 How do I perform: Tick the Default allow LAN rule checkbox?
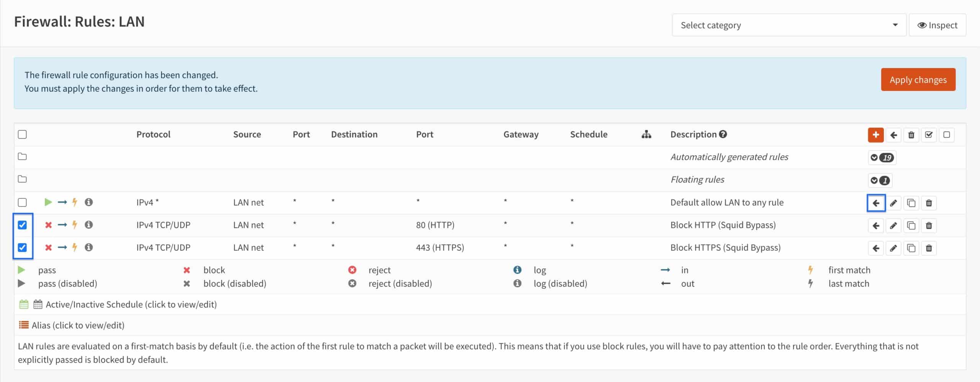coord(23,202)
